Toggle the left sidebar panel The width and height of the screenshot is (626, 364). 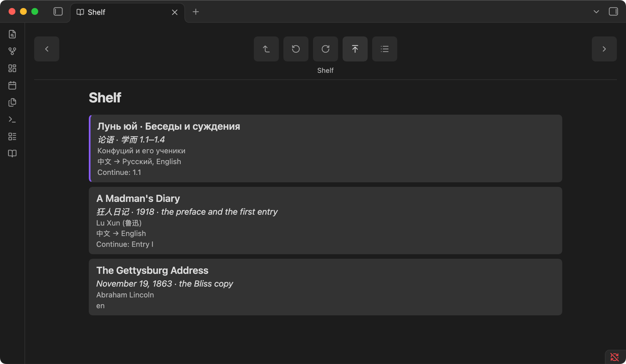(58, 12)
